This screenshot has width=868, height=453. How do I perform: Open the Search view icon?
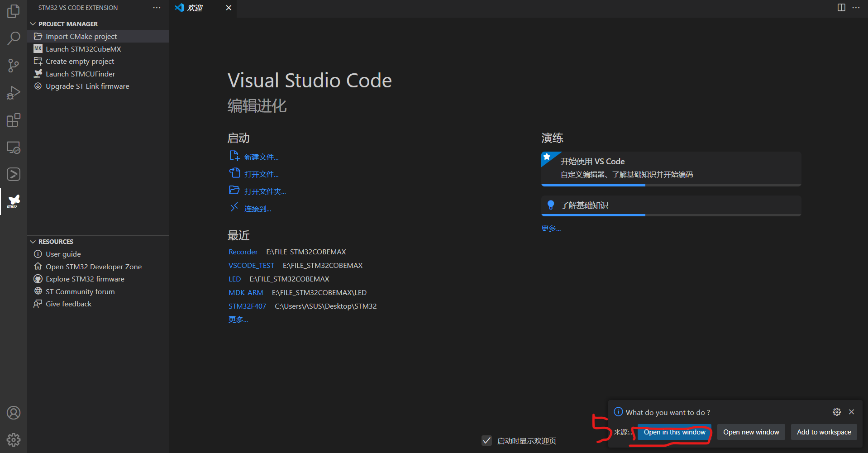coord(14,38)
